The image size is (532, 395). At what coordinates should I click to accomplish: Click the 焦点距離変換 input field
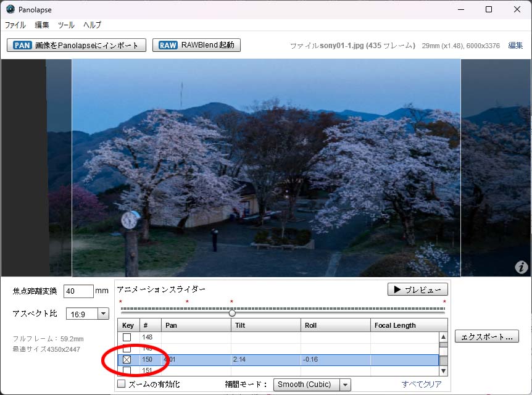78,291
